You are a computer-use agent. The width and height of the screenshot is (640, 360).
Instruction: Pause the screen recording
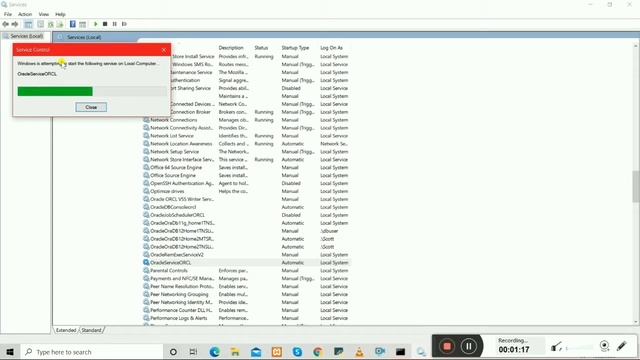pos(469,346)
